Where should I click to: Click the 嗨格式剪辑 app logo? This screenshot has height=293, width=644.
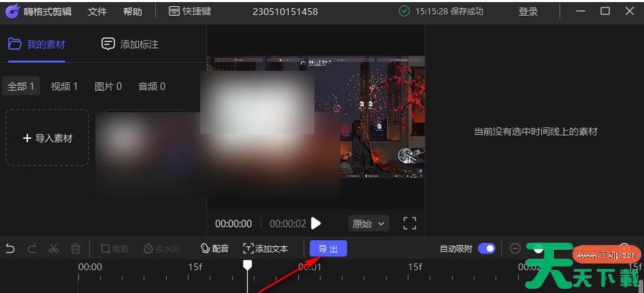(x=12, y=12)
